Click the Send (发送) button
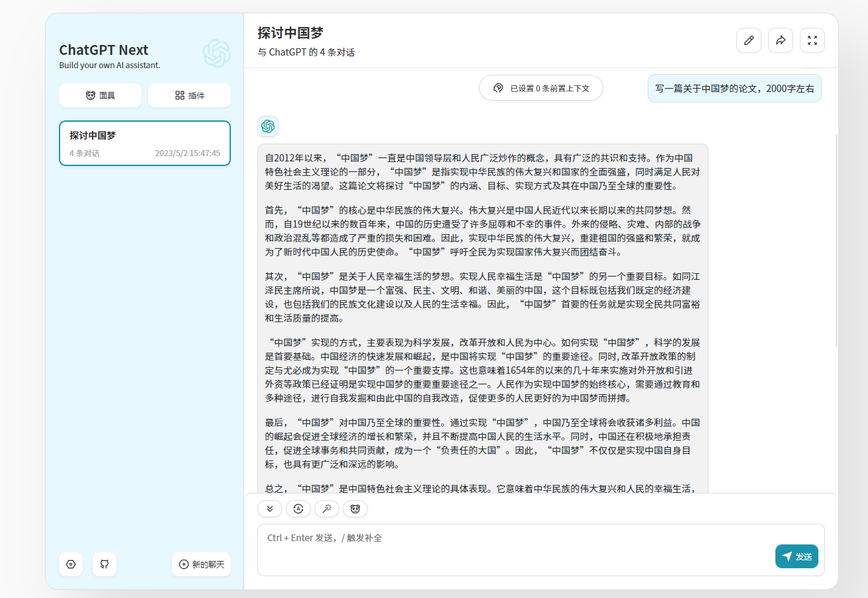The height and width of the screenshot is (598, 868). pos(797,556)
